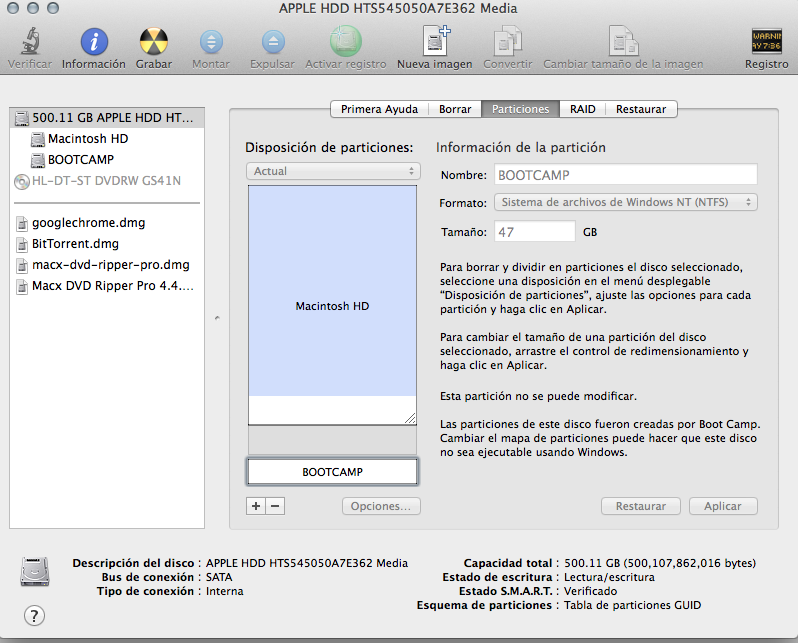798x643 pixels.
Task: Click the Aplicar button
Action: pos(723,506)
